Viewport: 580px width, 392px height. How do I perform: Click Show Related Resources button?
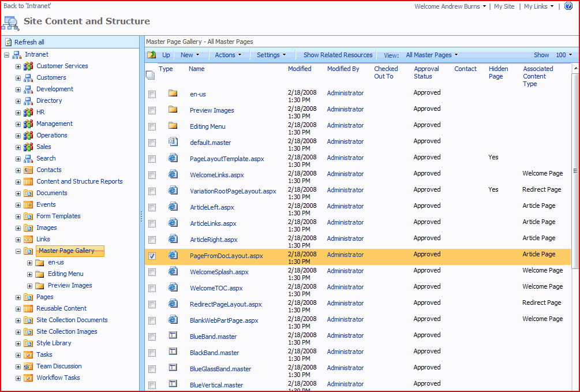(338, 55)
